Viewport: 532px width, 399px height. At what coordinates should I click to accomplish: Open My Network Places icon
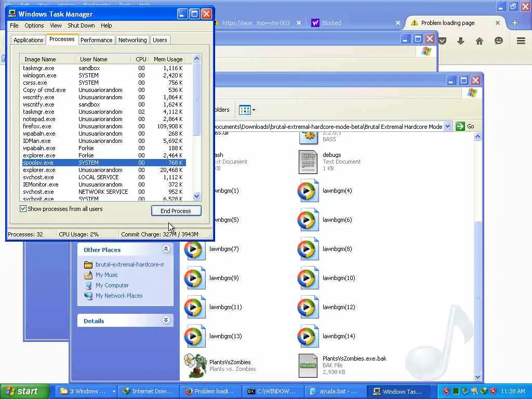(88, 296)
